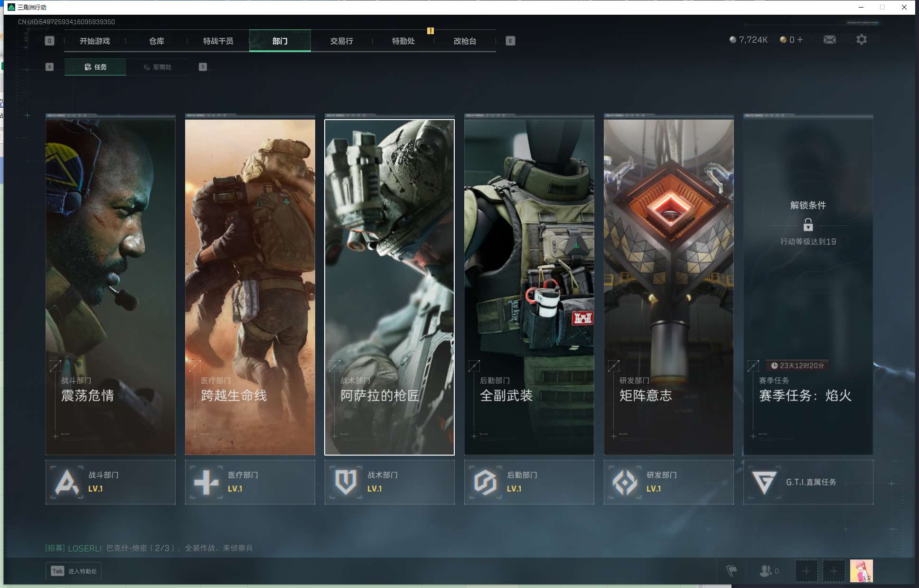Select the 军需处 sub-tab
919x588 pixels.
(x=158, y=67)
